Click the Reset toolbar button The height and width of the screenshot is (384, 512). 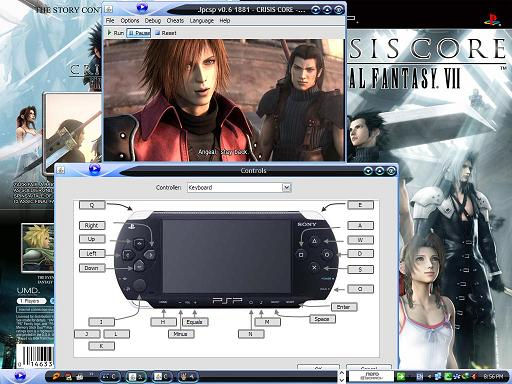(x=166, y=33)
